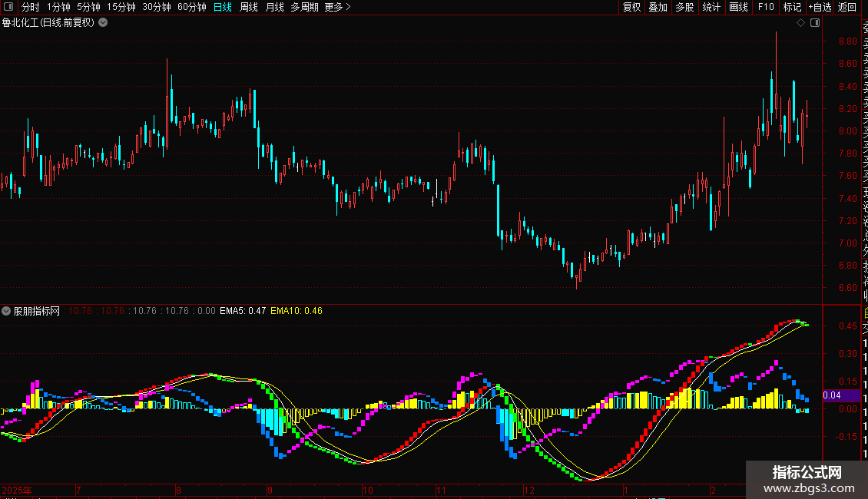Toggle the right side panel icon
Image resolution: width=868 pixels, height=499 pixels.
[814, 23]
